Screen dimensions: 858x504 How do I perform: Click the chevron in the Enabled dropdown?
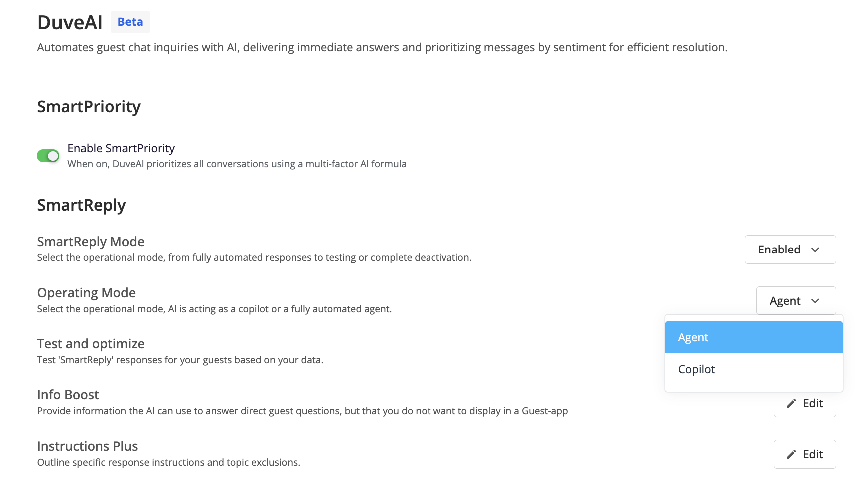pos(815,250)
